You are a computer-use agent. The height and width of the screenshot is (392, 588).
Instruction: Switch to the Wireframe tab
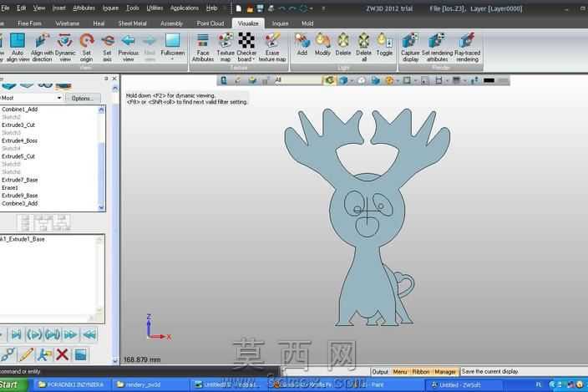[67, 23]
